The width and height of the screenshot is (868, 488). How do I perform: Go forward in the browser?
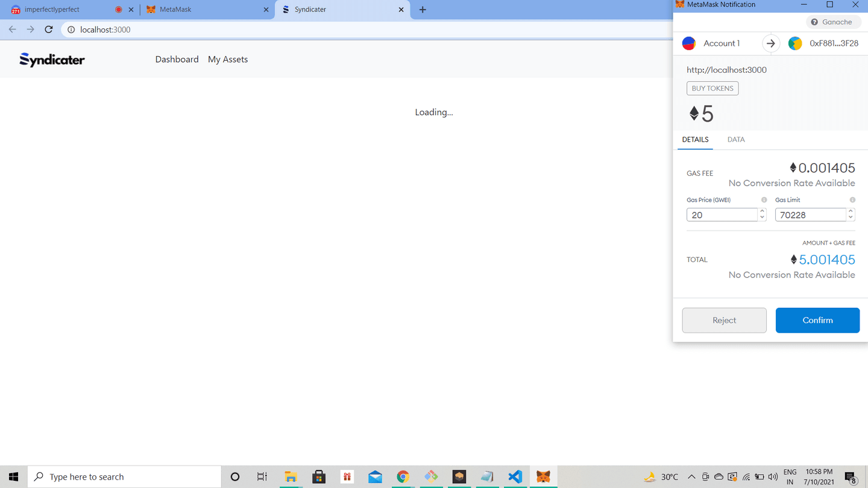pyautogui.click(x=30, y=30)
